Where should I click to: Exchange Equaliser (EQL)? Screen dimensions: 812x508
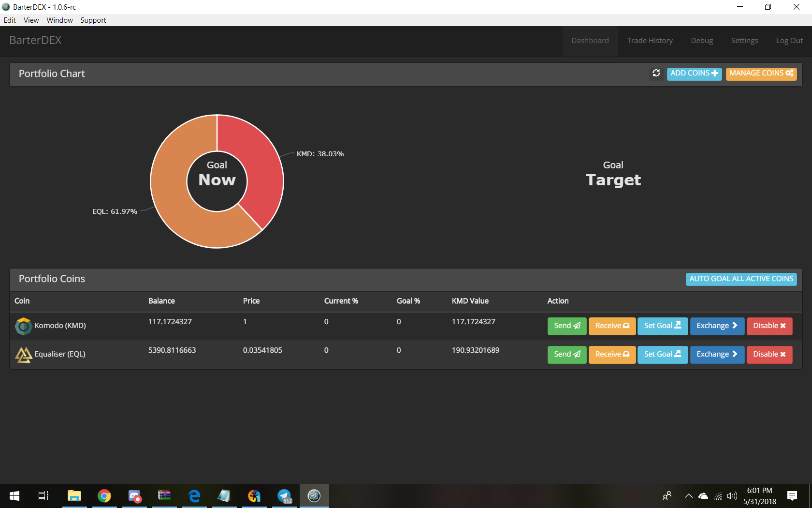click(x=717, y=355)
